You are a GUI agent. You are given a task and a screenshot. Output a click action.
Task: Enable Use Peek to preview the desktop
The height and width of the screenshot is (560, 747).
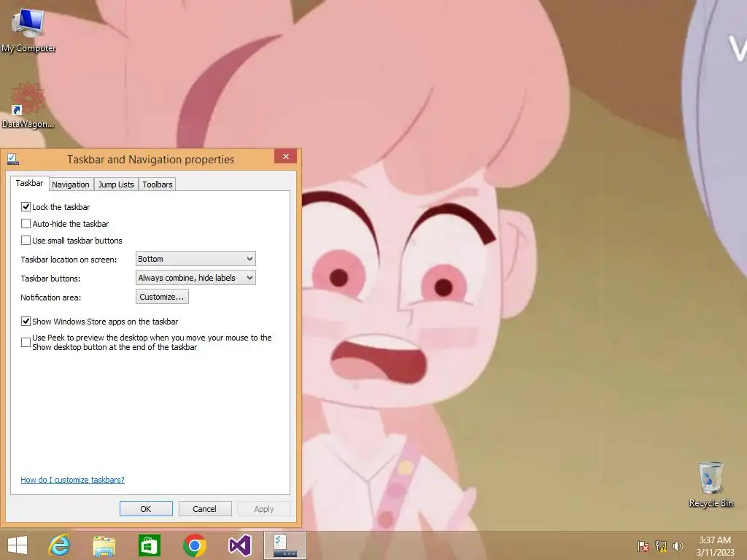click(x=26, y=343)
